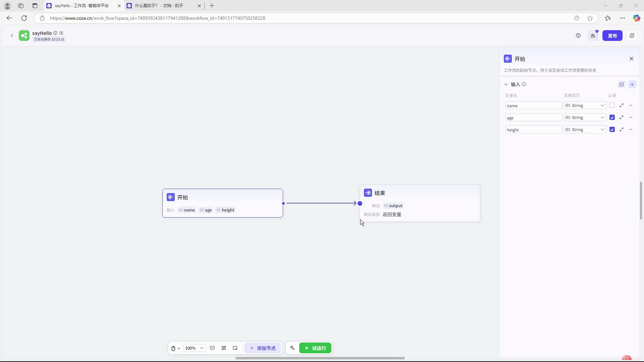
Task: Collapse the 输入 section chevron
Action: tap(506, 84)
